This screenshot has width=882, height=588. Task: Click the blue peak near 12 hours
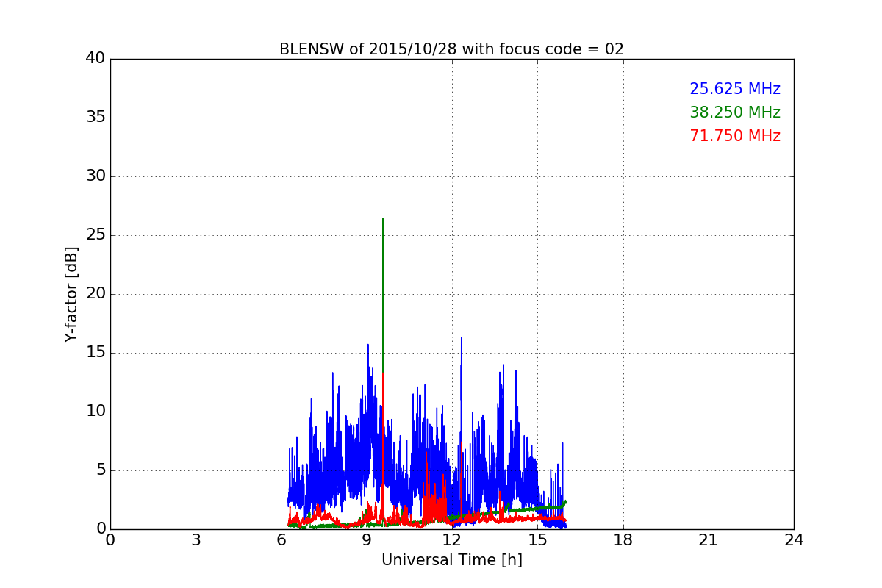click(x=462, y=339)
